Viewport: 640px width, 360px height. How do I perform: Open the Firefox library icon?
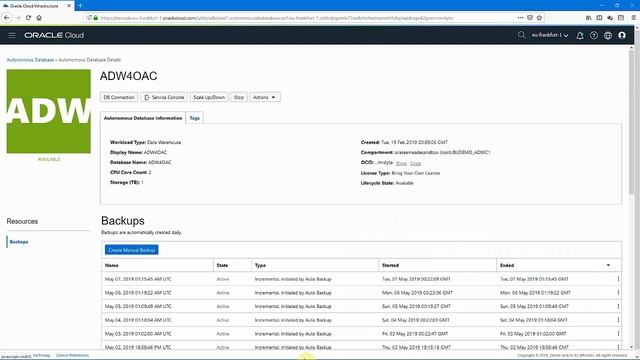(x=588, y=18)
